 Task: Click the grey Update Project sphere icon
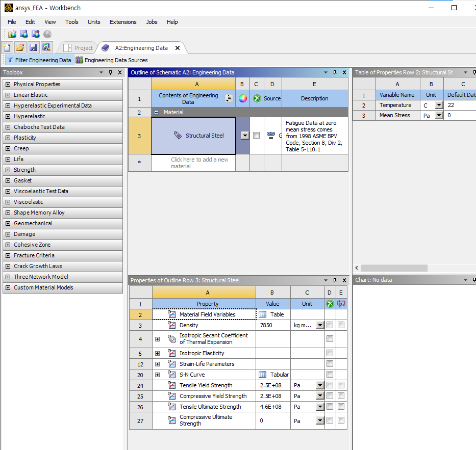pos(47,34)
